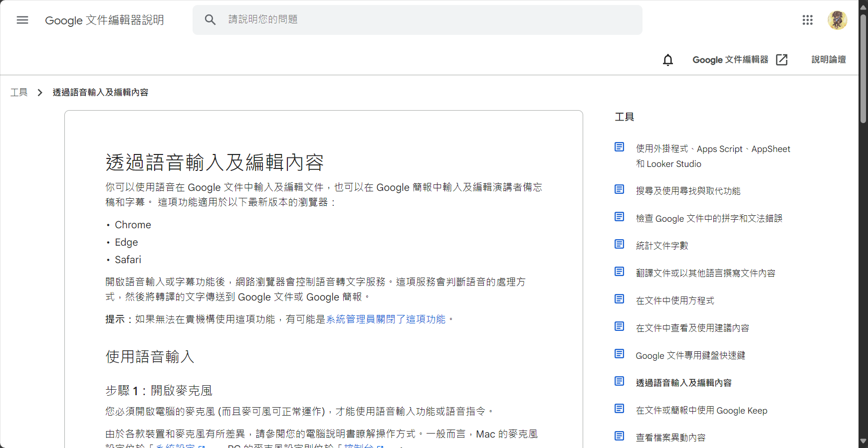Click article icon for 翻譯文件或以其他語言撰寫

620,272
